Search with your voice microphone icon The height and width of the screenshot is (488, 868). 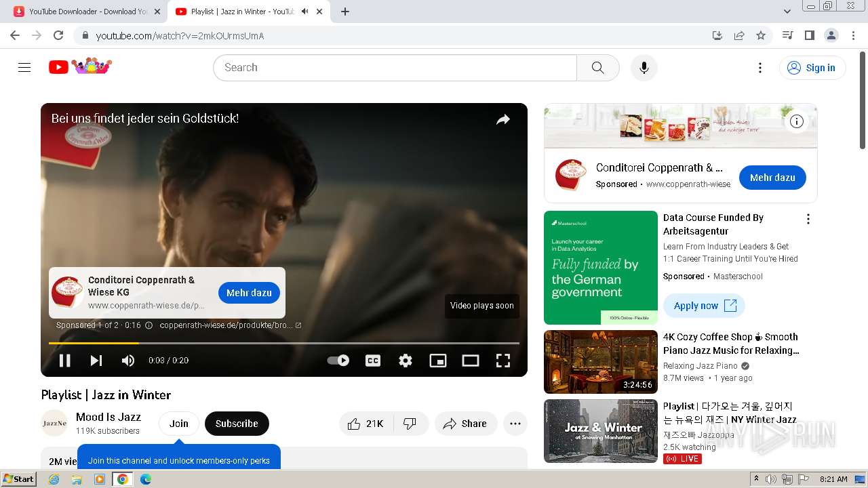(x=644, y=67)
